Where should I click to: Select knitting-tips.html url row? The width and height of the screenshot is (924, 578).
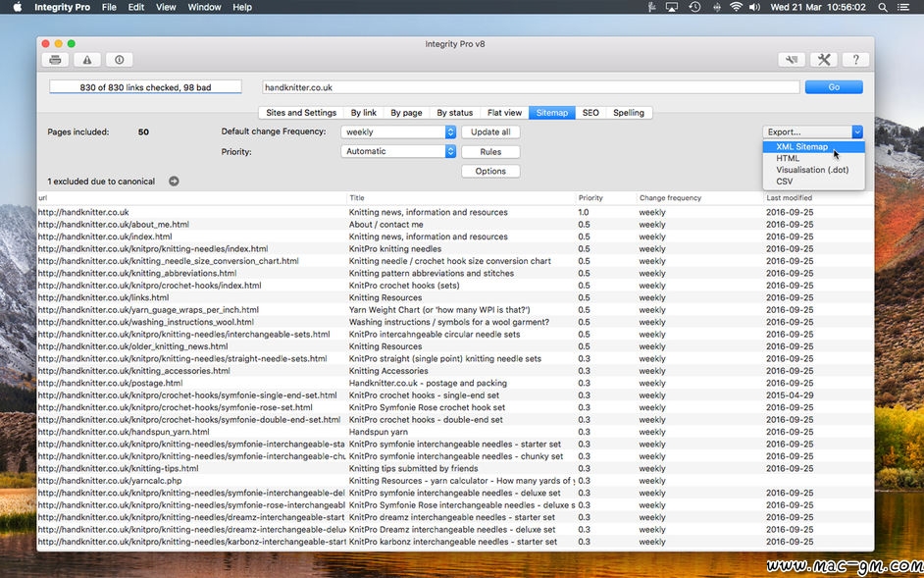click(455, 469)
